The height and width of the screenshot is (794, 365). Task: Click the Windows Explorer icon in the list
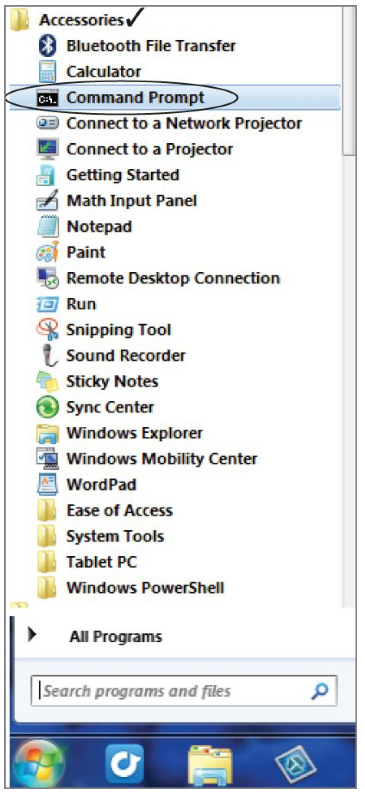[48, 433]
